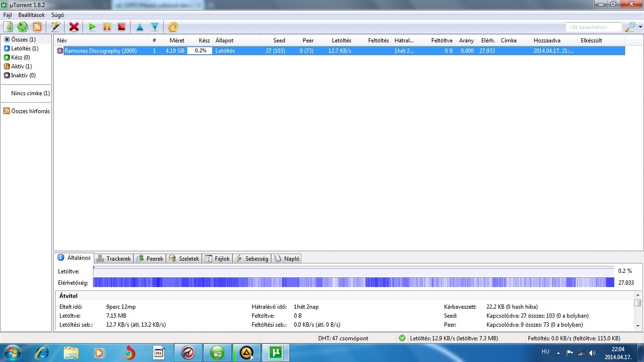Stop the torrent with red stop icon

[121, 27]
